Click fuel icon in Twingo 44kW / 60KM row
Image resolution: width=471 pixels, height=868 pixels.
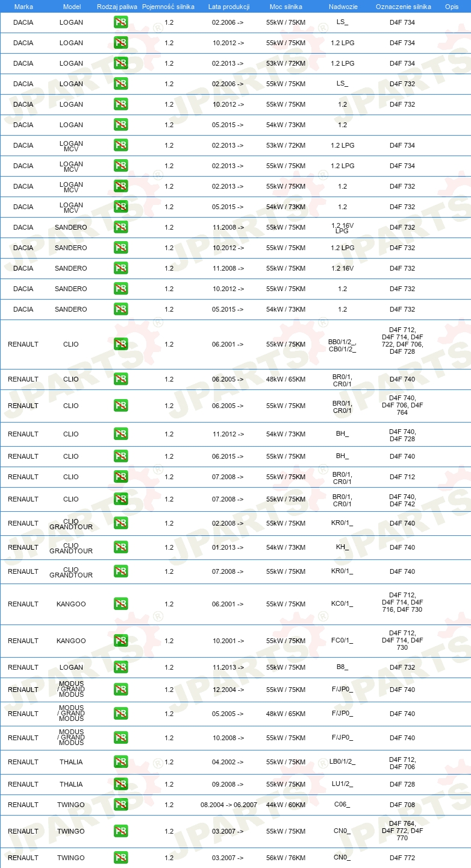120,805
